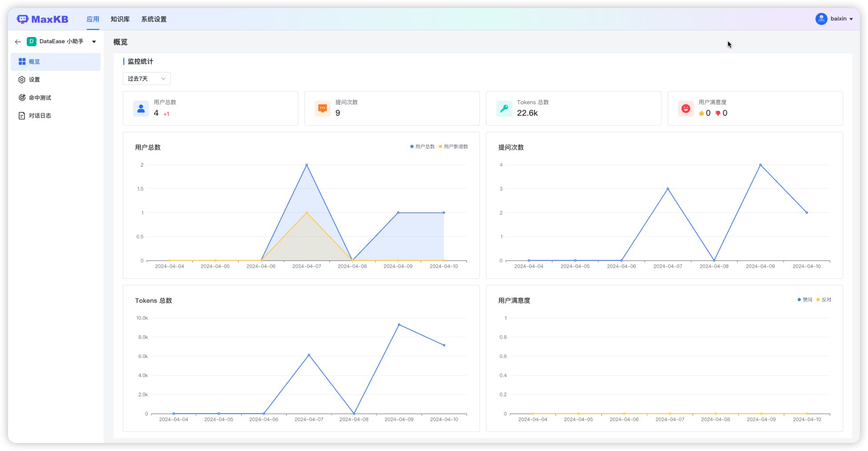Click the 2024-04-09 peak in 提问次数 chart
The image size is (868, 451).
[x=760, y=165]
